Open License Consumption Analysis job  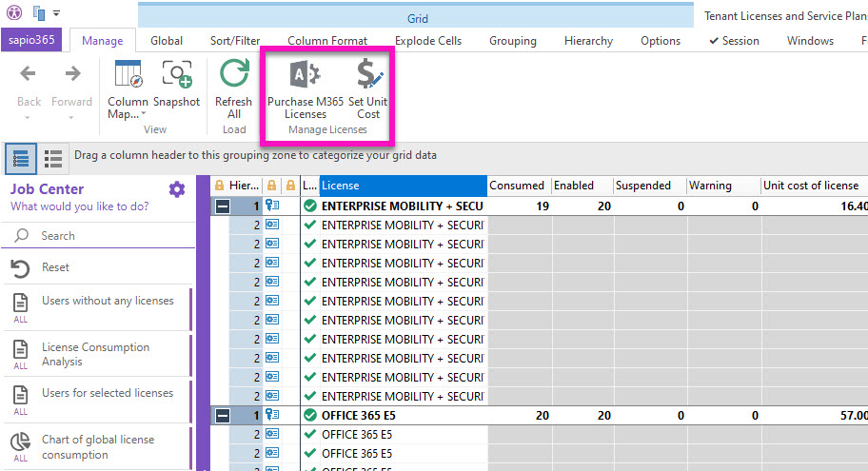97,354
